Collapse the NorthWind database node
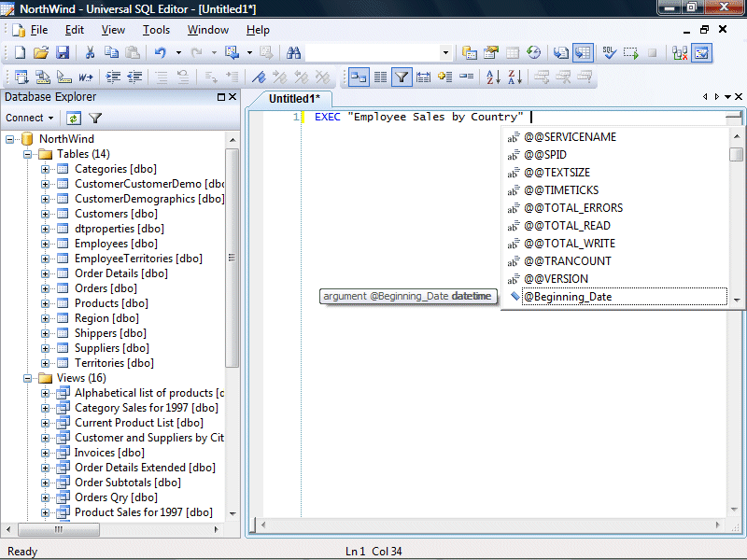The height and width of the screenshot is (560, 747). [x=9, y=139]
